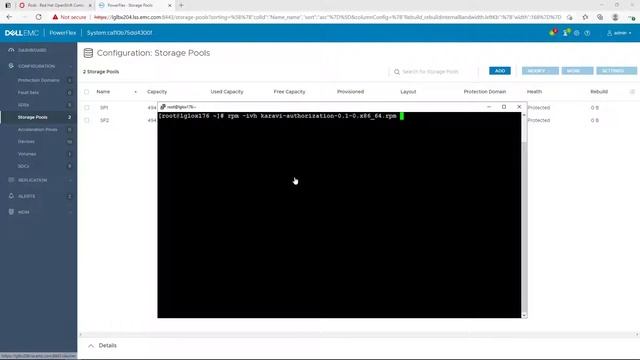Click the ADD button
Screen dimensions: 640x360
[500, 71]
